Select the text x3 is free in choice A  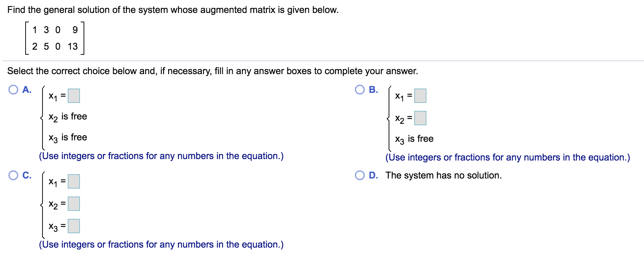tap(67, 137)
